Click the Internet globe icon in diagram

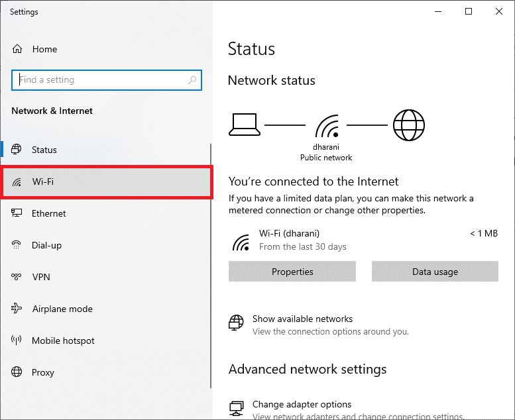click(409, 125)
